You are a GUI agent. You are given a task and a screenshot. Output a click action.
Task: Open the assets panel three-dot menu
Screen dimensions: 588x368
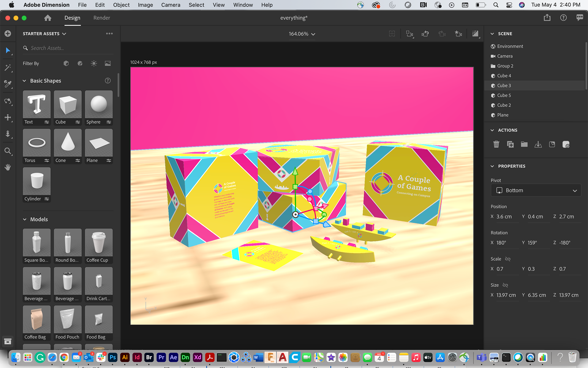109,34
